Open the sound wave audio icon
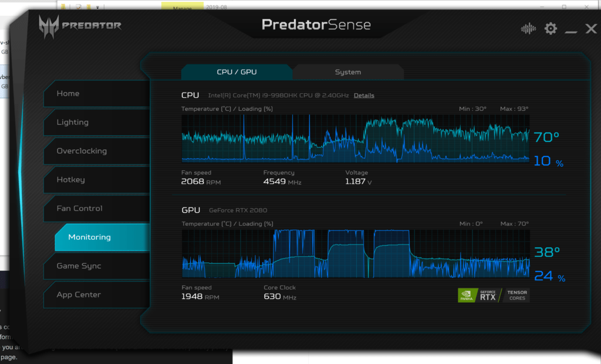This screenshot has height=364, width=601. click(528, 29)
